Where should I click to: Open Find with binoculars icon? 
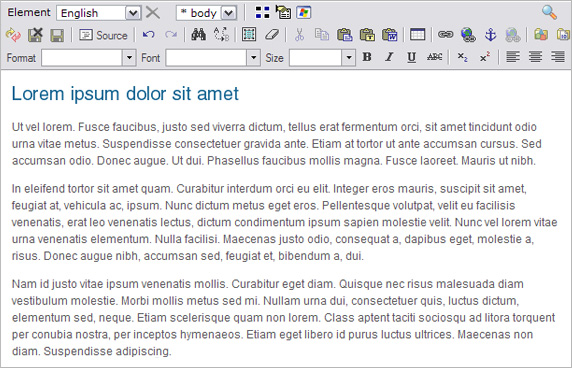point(198,35)
